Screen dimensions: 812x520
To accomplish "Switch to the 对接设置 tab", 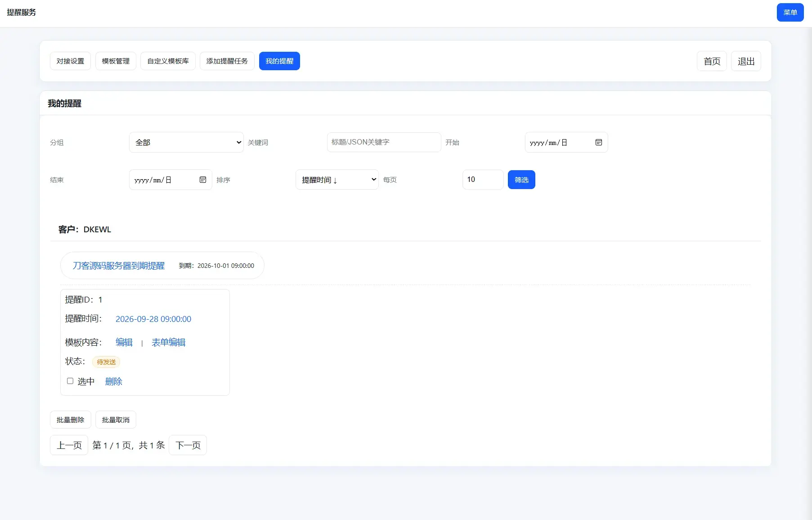I will 70,61.
